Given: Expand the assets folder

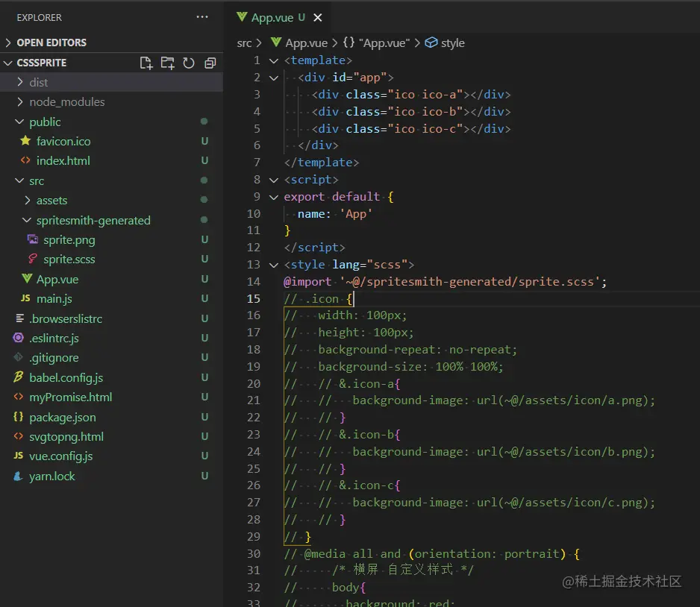Looking at the screenshot, I should tap(112, 201).
